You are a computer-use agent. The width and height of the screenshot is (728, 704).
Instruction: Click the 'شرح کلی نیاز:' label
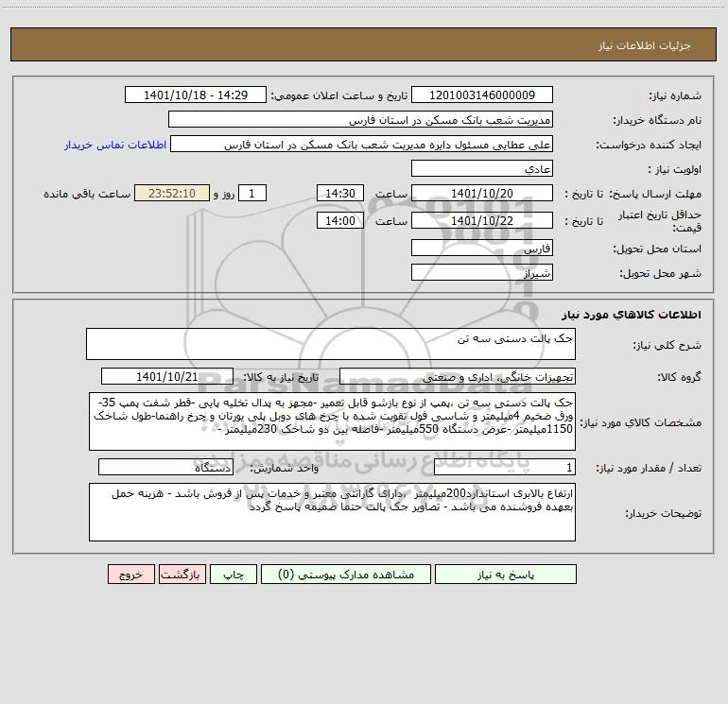coord(667,345)
